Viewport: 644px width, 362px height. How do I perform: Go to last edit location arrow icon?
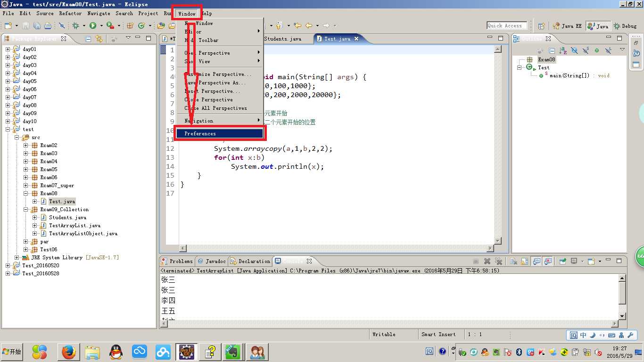coord(297,25)
